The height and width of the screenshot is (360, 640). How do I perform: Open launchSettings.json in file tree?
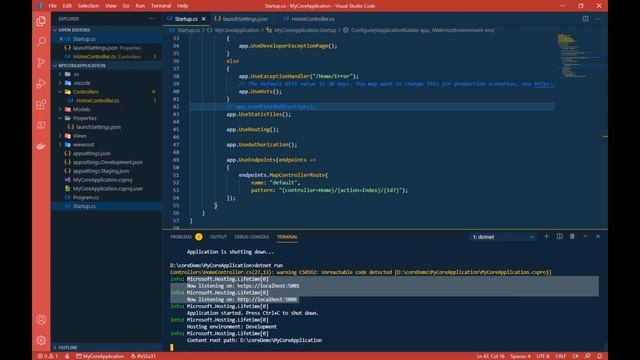98,127
